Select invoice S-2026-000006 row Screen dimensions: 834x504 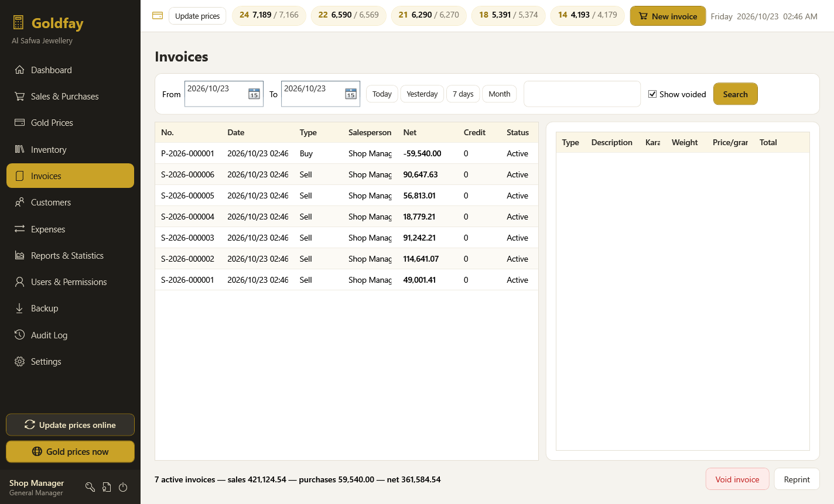[347, 174]
